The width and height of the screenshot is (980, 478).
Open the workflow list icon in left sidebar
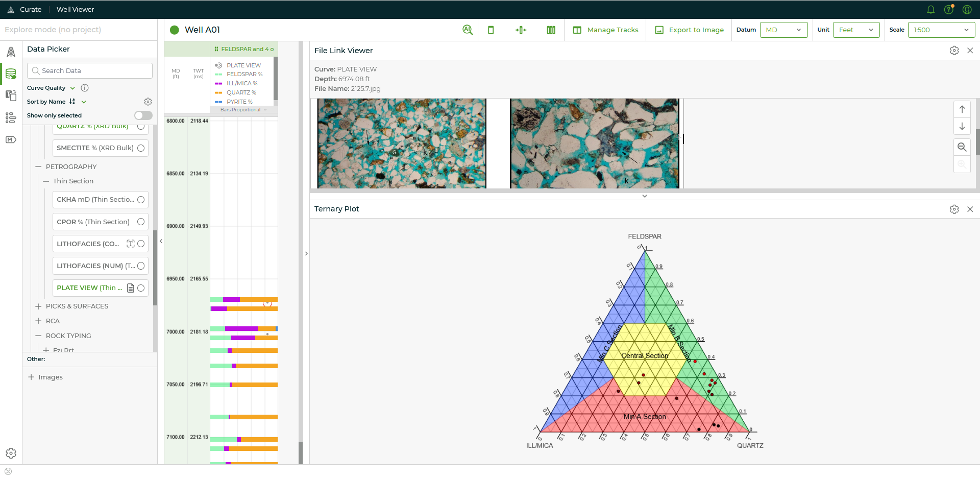tap(11, 117)
